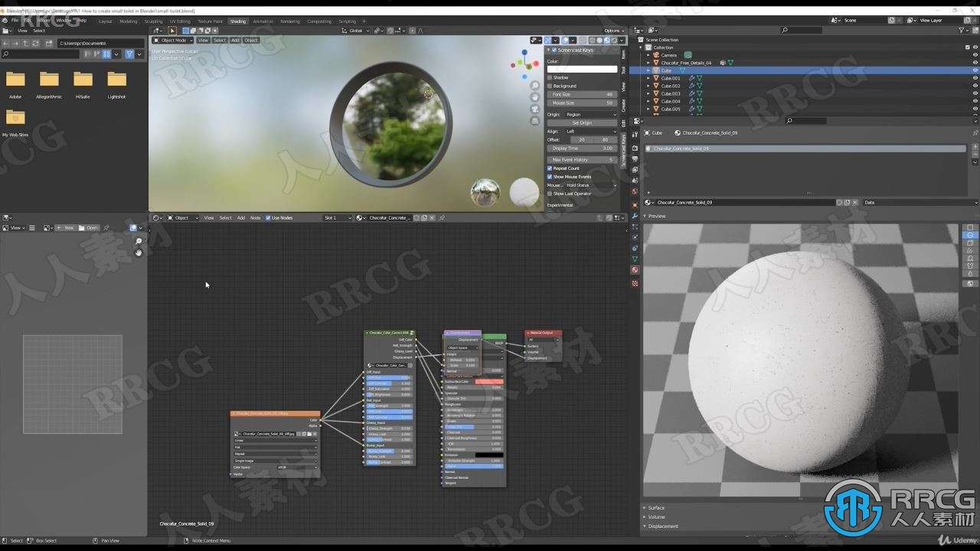Image resolution: width=980 pixels, height=551 pixels.
Task: Add a material slot with plus icon
Action: coord(975,146)
